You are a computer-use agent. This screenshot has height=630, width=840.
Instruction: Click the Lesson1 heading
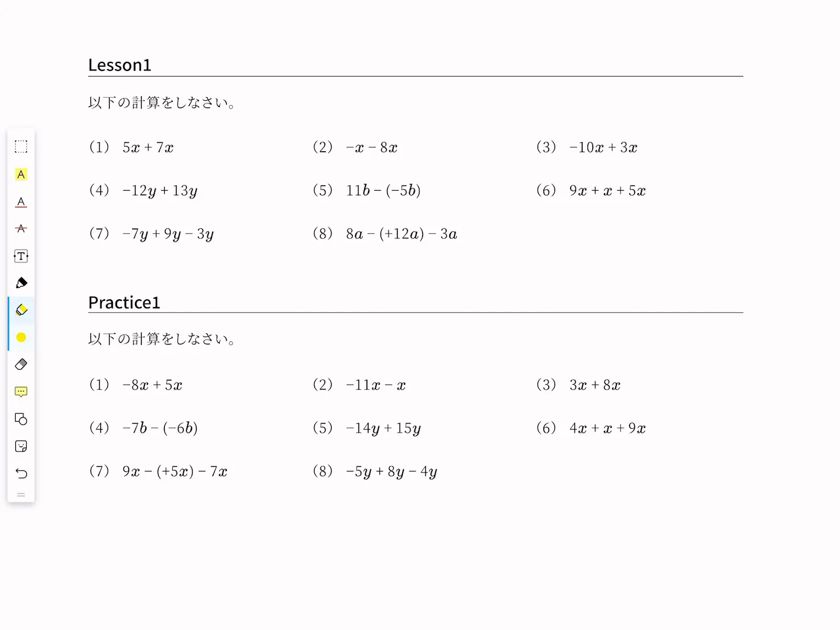click(x=120, y=65)
